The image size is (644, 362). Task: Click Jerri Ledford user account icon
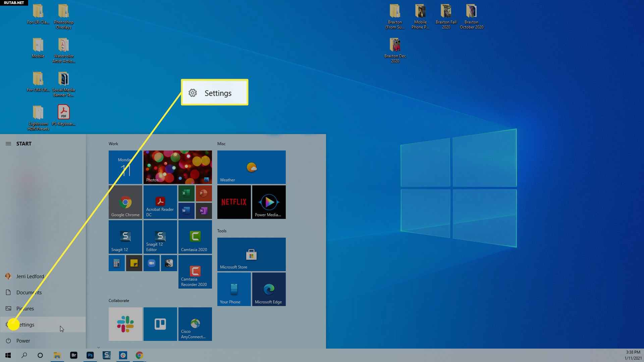click(8, 276)
